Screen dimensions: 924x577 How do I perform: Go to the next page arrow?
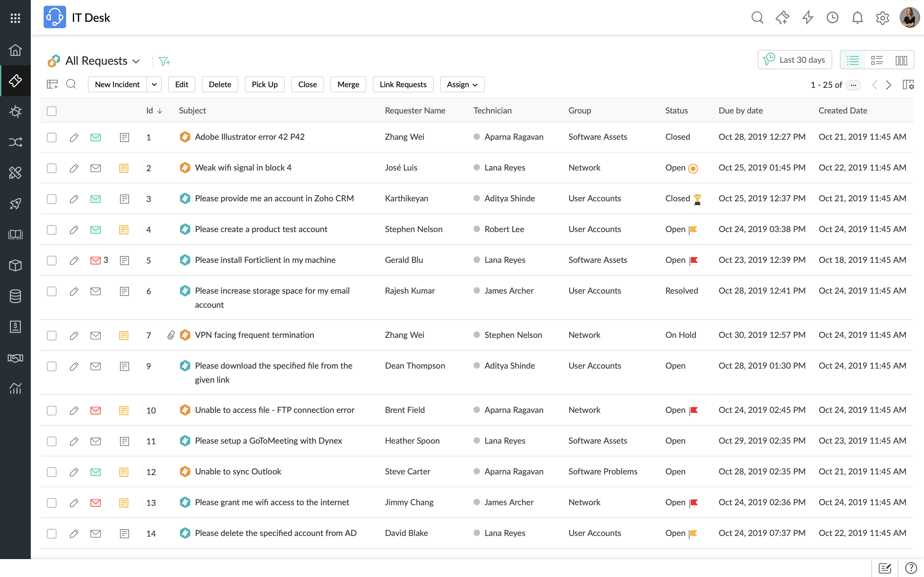[888, 85]
